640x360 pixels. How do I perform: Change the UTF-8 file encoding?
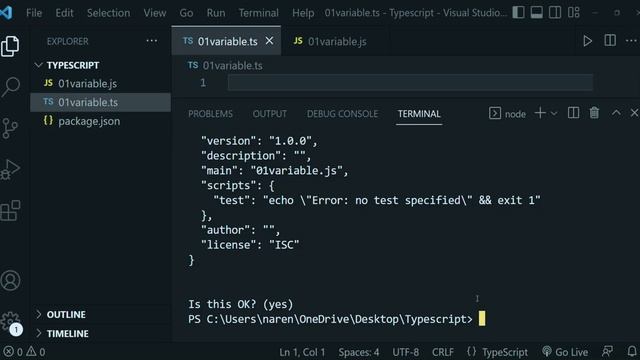coord(406,352)
